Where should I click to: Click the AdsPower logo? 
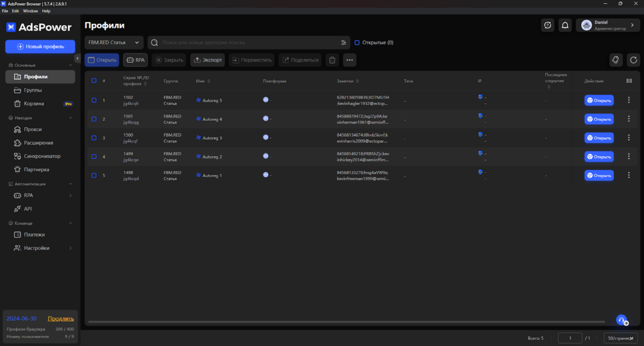click(39, 27)
